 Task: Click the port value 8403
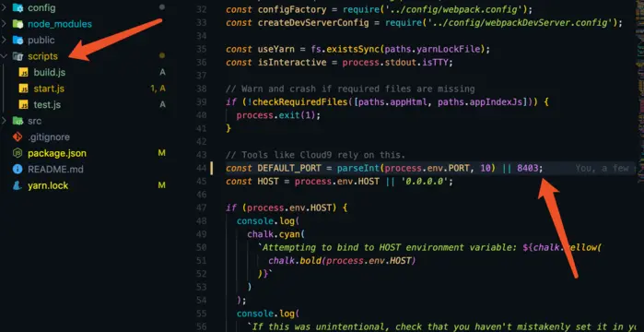tap(528, 168)
